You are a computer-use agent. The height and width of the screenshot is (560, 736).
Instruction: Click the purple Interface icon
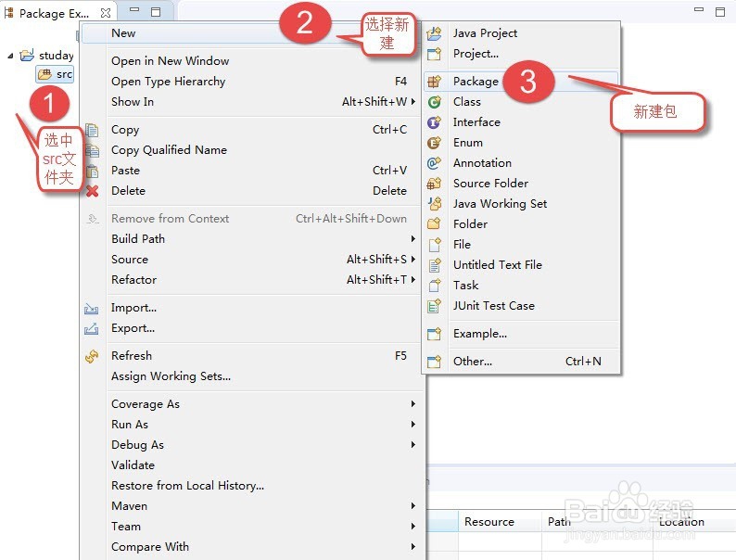pyautogui.click(x=434, y=122)
